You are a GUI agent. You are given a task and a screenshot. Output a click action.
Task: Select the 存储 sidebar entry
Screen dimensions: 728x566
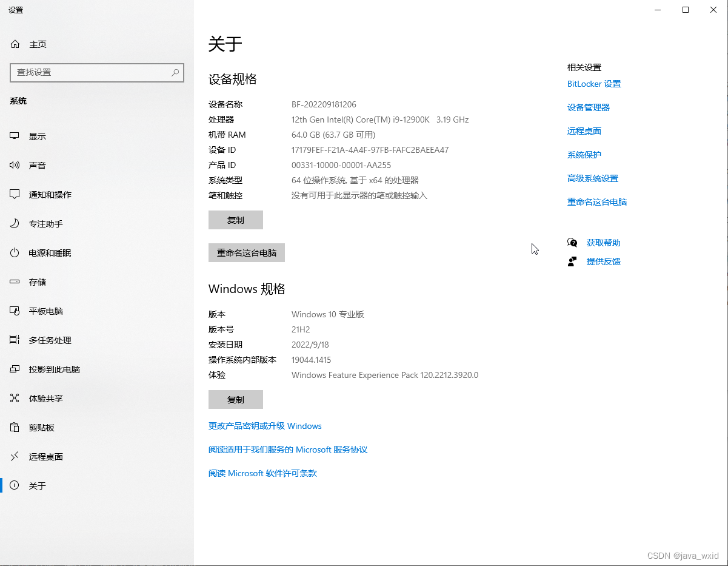97,282
